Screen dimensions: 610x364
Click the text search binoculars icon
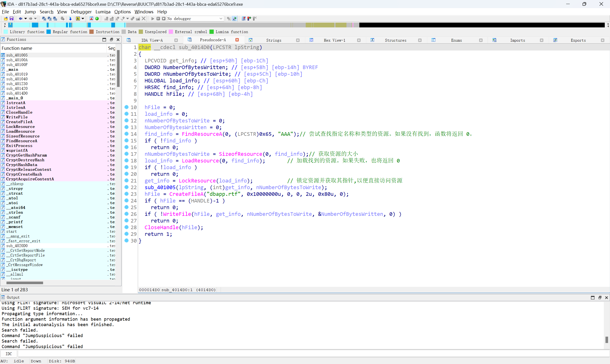50,19
